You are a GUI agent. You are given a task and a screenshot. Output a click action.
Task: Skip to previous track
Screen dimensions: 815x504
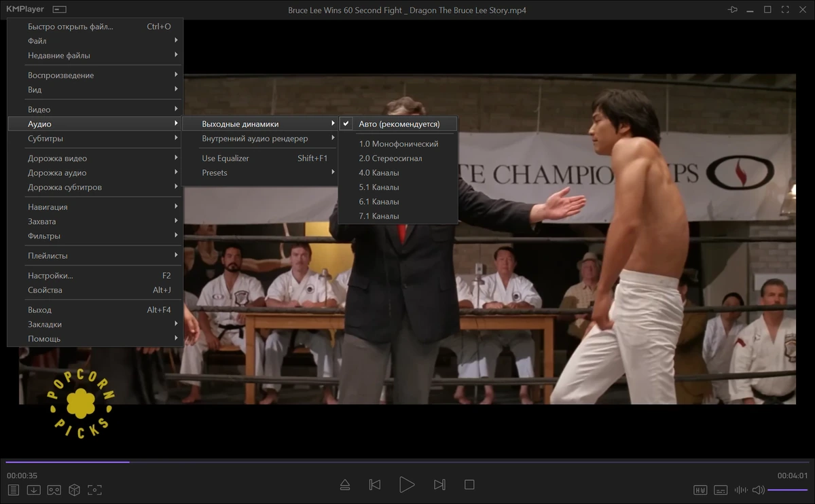pos(374,484)
